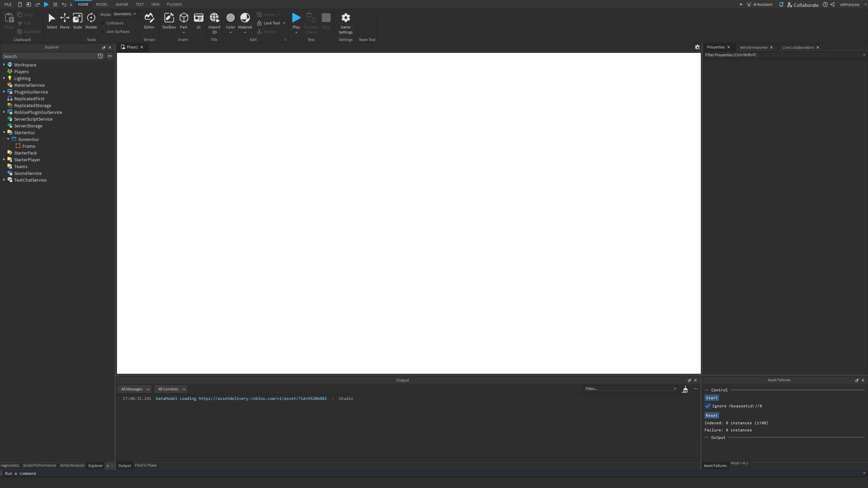
Task: Click Reset in Asset Failures
Action: point(711,415)
